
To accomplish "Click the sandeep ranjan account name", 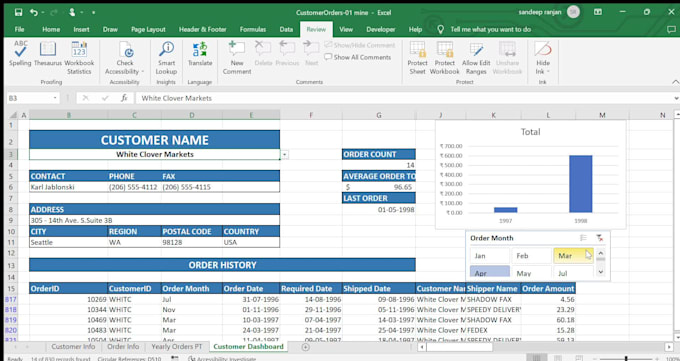I will [540, 12].
